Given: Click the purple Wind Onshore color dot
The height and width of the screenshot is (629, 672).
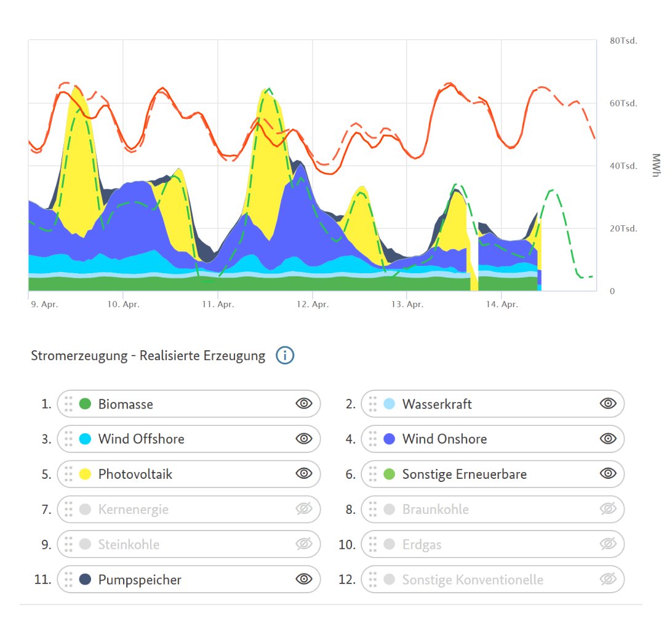Looking at the screenshot, I should point(389,439).
